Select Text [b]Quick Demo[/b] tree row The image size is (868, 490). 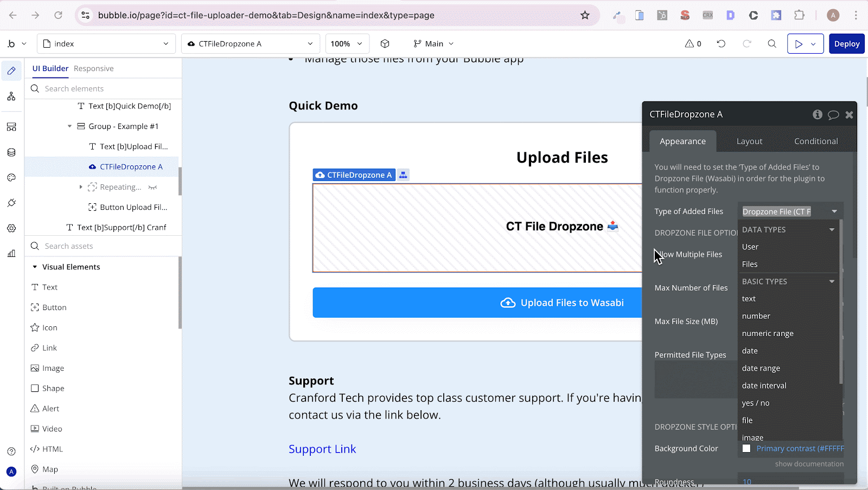pos(124,106)
